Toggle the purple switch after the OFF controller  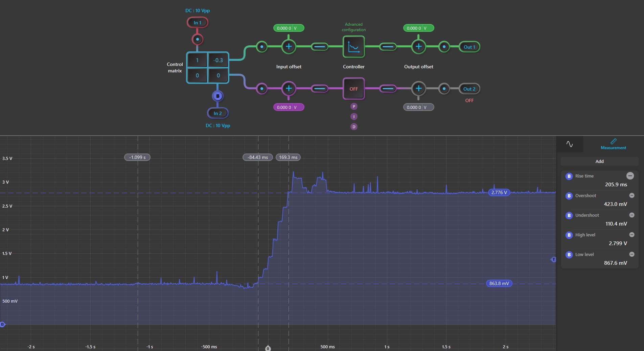click(x=388, y=89)
